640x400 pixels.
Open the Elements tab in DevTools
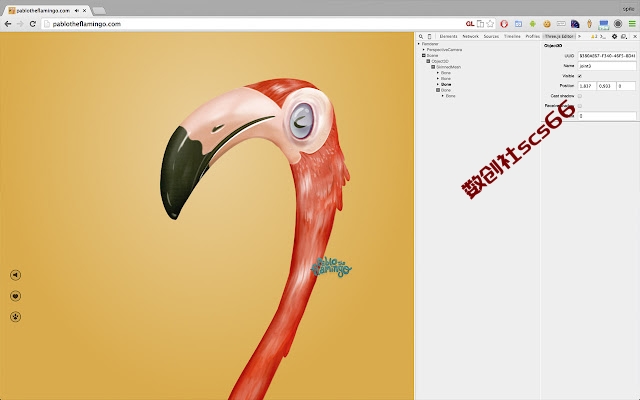point(448,36)
